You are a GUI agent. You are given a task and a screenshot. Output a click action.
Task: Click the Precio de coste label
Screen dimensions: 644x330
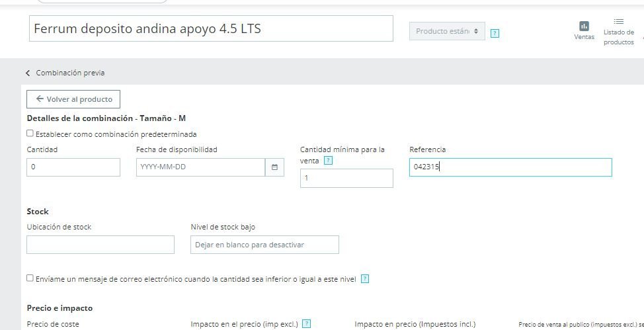53,324
